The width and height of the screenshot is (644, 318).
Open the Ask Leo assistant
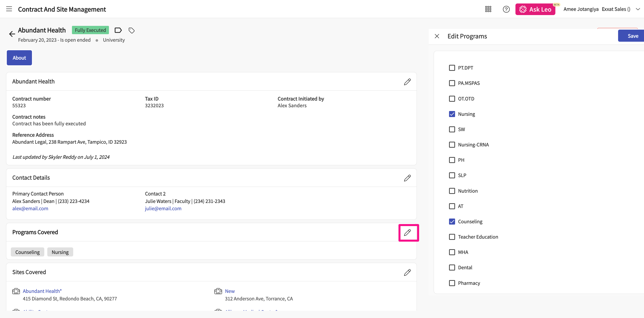(535, 9)
